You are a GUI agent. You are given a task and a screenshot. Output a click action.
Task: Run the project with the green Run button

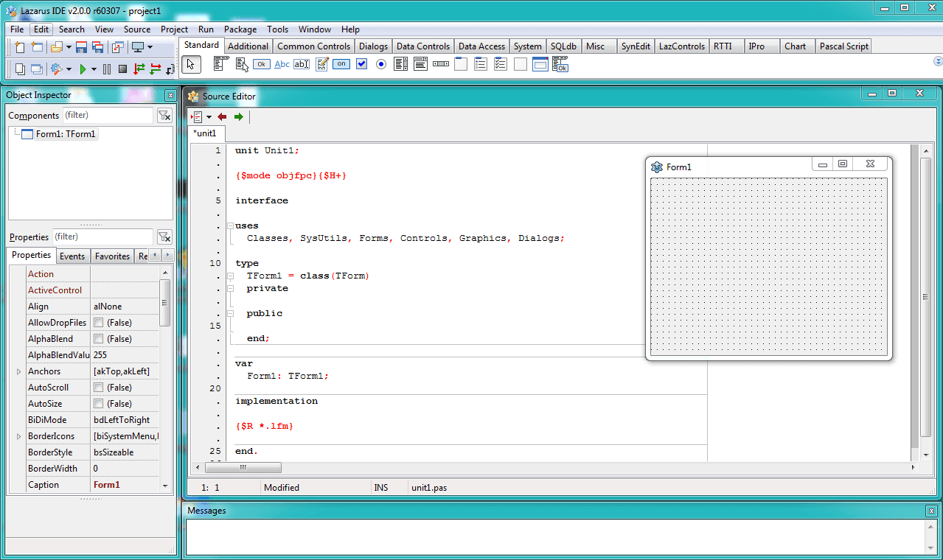click(x=83, y=68)
